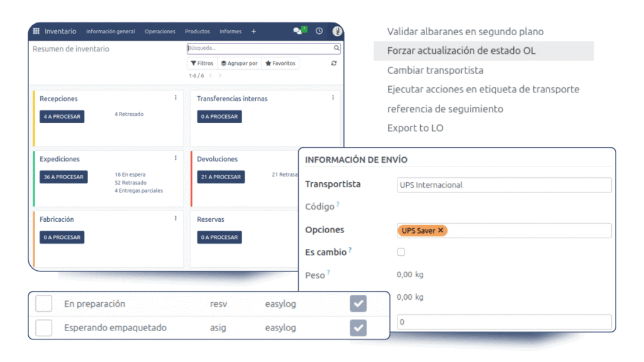This screenshot has height=362, width=644.
Task: Open the chat messages icon
Action: (x=298, y=31)
